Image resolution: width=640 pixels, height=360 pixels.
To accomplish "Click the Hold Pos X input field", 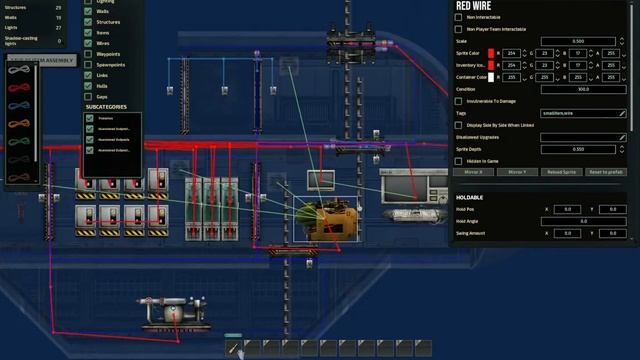I will coord(567,209).
